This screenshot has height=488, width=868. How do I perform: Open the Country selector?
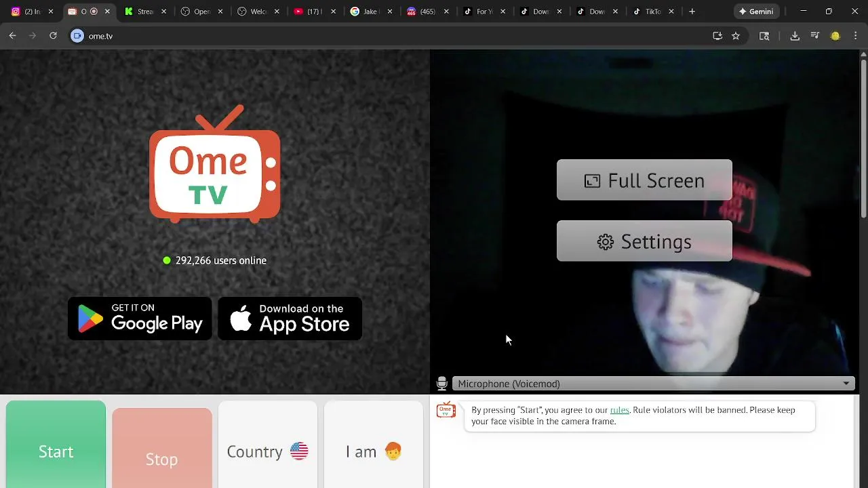[268, 445]
